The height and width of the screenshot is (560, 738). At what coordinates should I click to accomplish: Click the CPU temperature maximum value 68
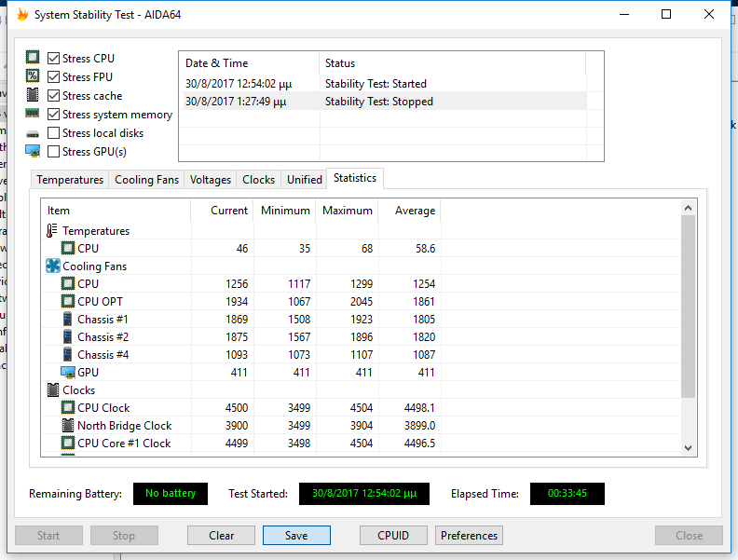pyautogui.click(x=367, y=249)
